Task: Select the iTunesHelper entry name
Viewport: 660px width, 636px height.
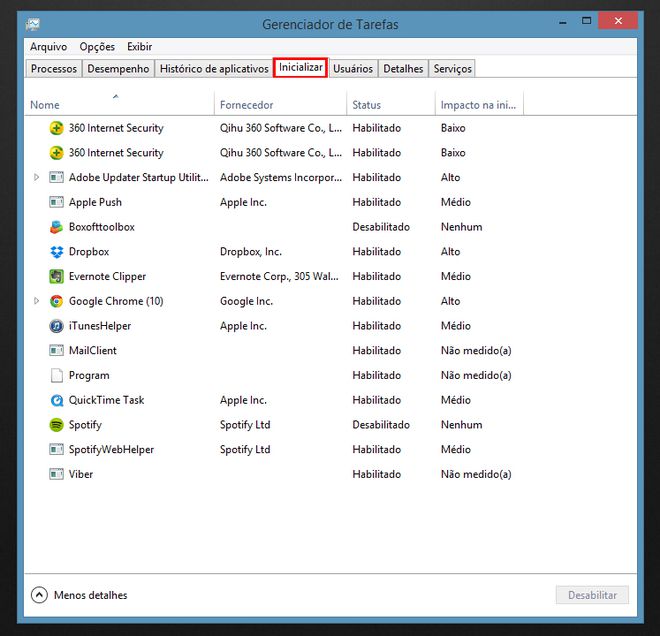Action: 100,326
